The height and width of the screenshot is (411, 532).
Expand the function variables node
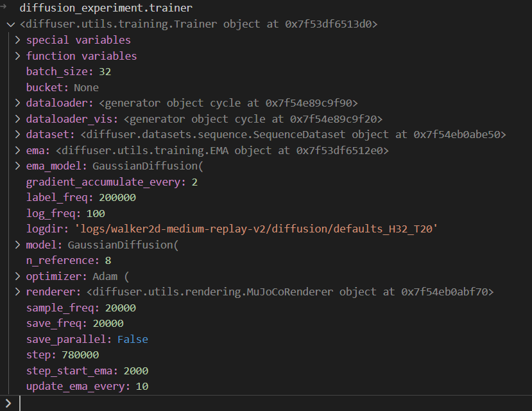click(x=17, y=56)
